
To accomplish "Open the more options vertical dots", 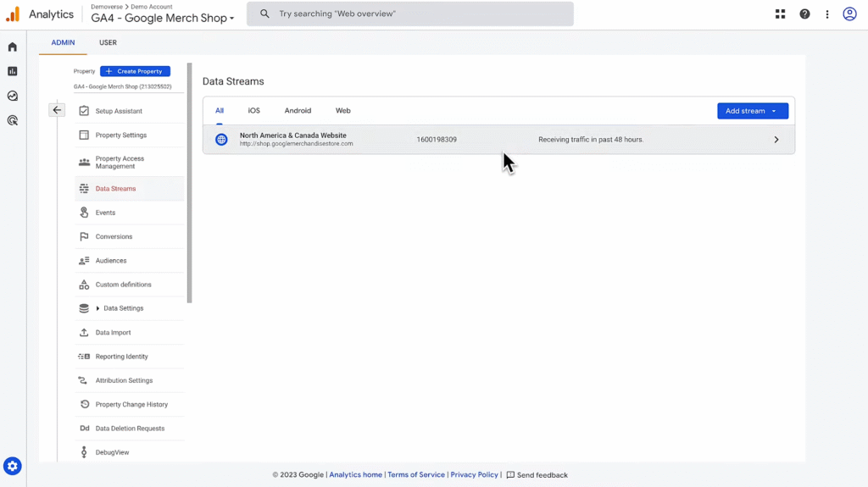I will coord(827,14).
